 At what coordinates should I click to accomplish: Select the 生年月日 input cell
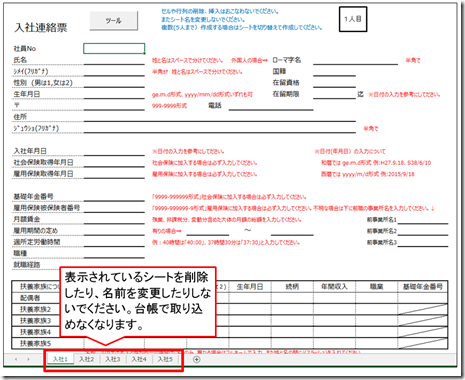[x=114, y=94]
